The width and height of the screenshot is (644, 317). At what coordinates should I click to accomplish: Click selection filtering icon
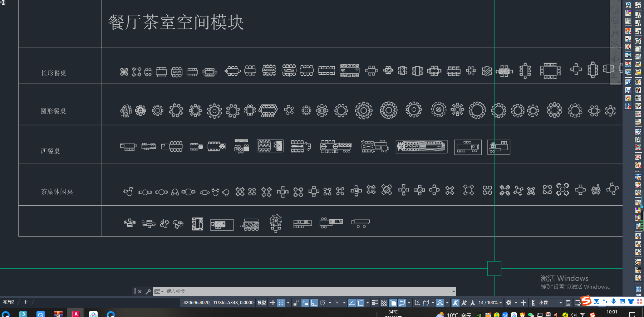click(x=426, y=303)
